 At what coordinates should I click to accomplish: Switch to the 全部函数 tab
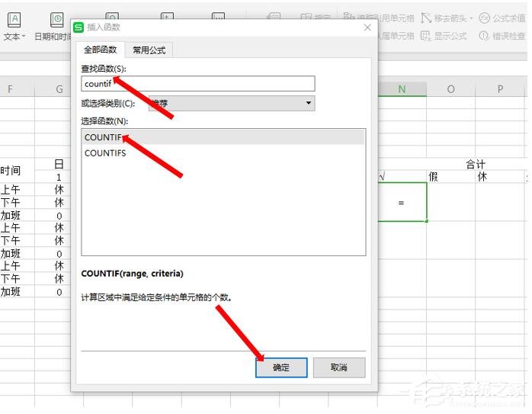point(100,50)
